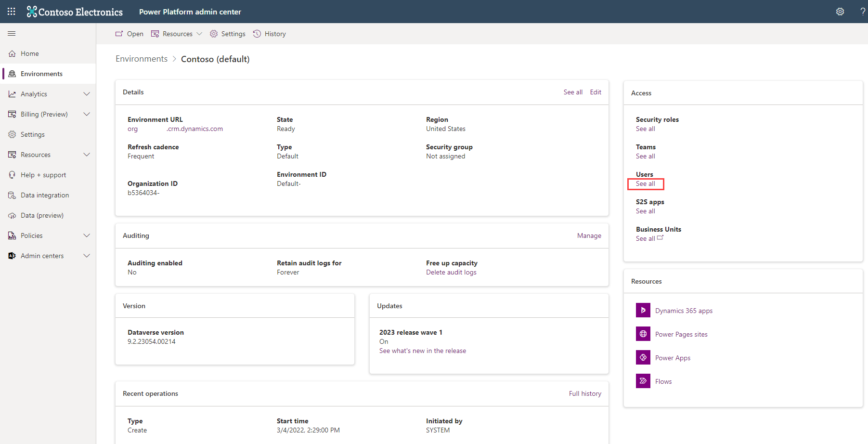The image size is (868, 444).
Task: Click the Policies icon in sidebar
Action: pos(12,235)
